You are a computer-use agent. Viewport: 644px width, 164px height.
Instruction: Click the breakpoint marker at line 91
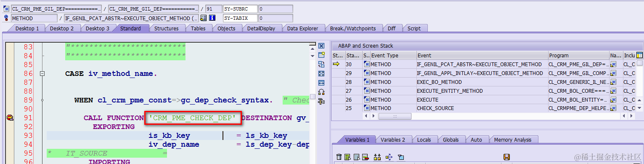pos(10,118)
